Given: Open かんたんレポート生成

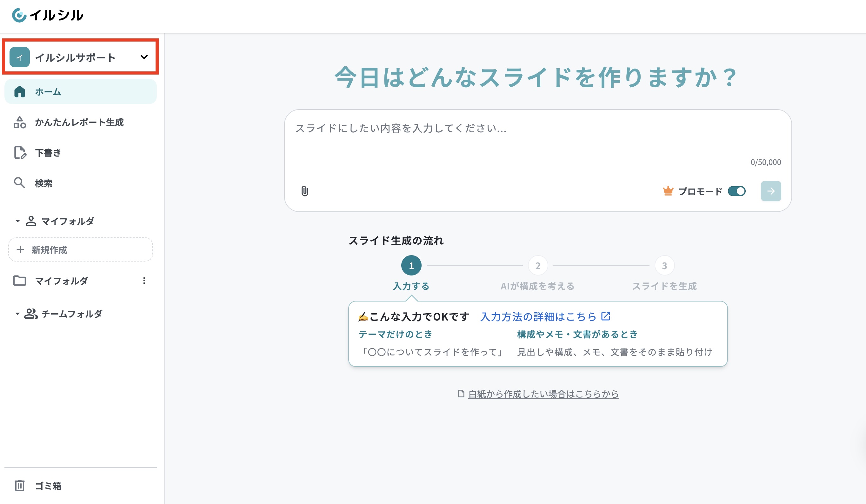Looking at the screenshot, I should (x=80, y=122).
